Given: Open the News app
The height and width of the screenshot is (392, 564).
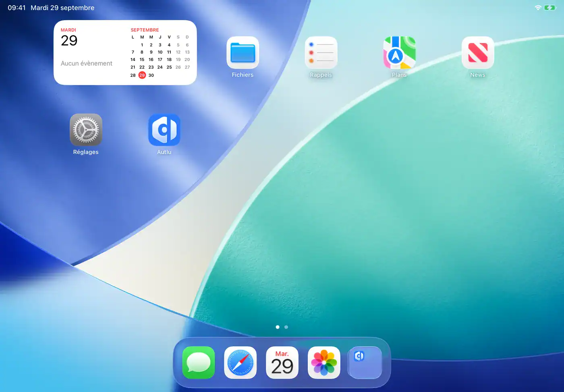Looking at the screenshot, I should 478,53.
